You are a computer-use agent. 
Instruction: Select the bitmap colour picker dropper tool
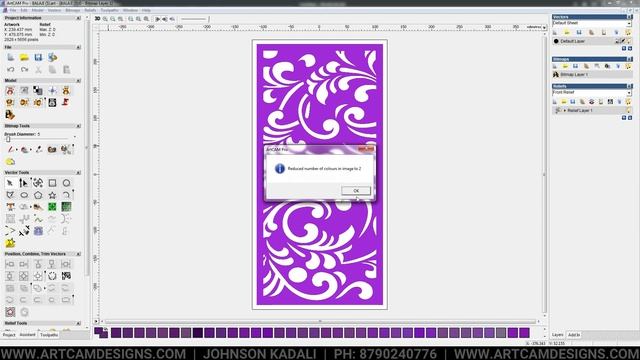39,150
